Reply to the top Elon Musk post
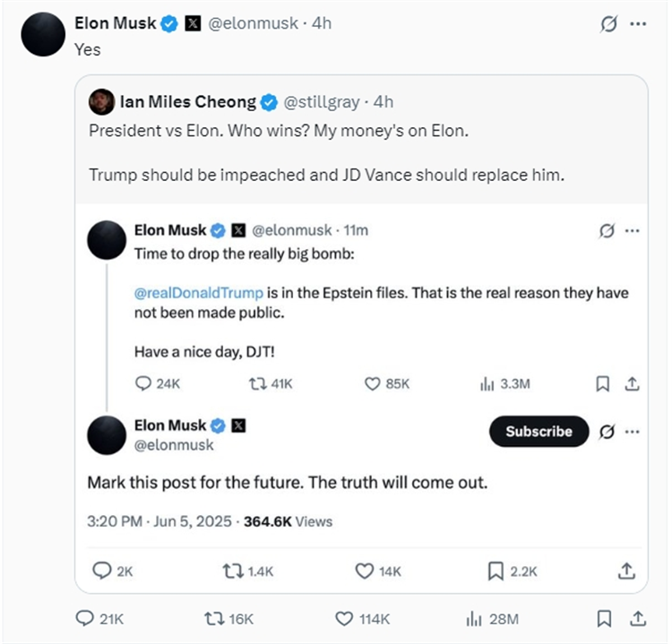The width and height of the screenshot is (672, 644). tap(87, 618)
